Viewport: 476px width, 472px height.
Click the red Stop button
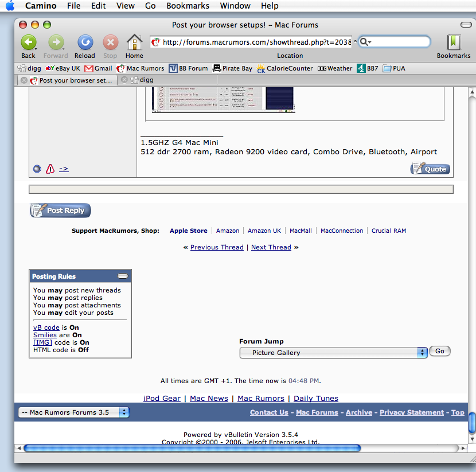(111, 42)
